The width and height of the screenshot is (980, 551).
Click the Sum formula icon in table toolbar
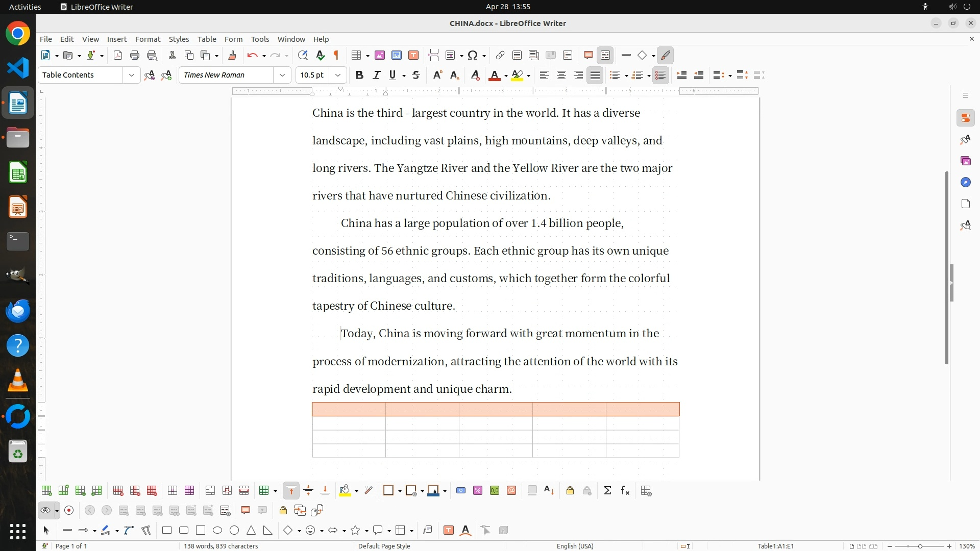click(607, 490)
